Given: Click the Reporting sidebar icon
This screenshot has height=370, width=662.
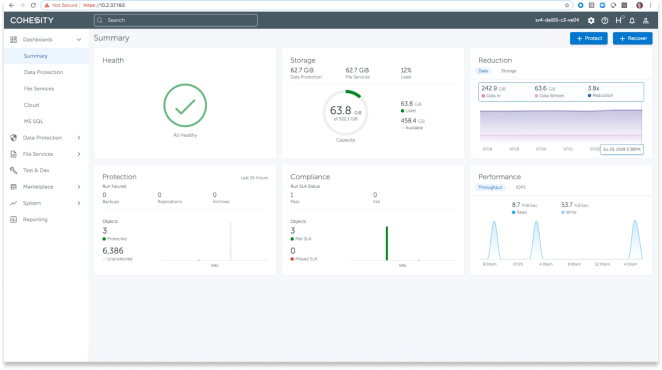Looking at the screenshot, I should click(14, 219).
